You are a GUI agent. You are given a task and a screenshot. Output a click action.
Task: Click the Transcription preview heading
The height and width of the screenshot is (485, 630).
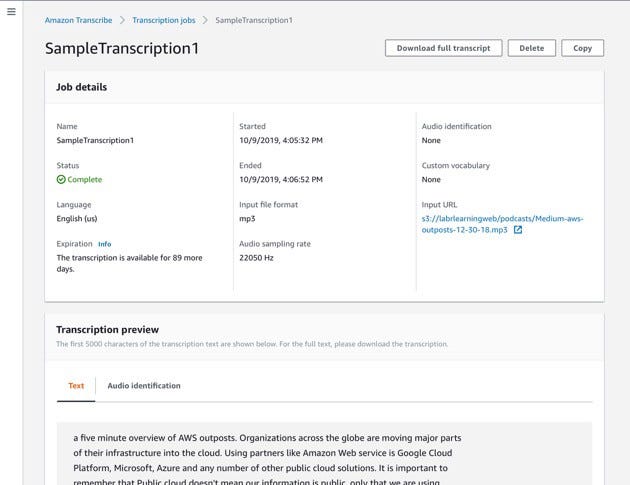107,329
